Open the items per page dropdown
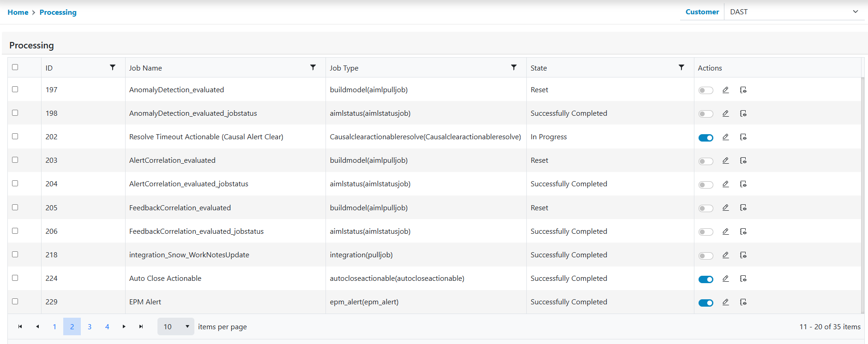868x344 pixels. point(176,326)
